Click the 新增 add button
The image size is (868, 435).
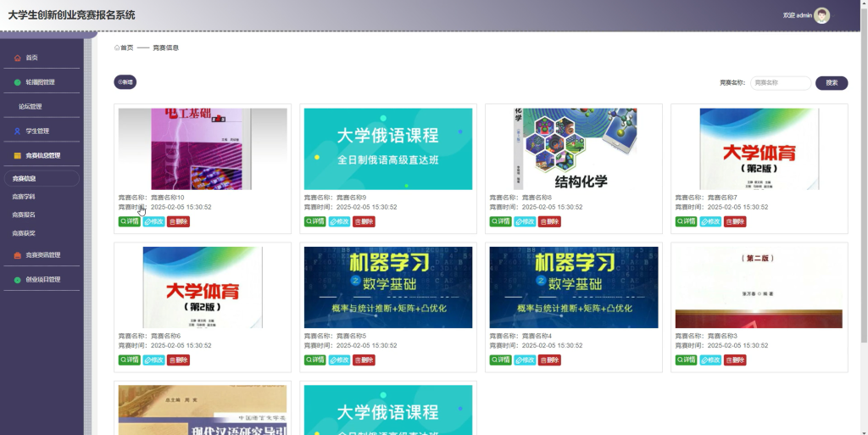tap(125, 82)
